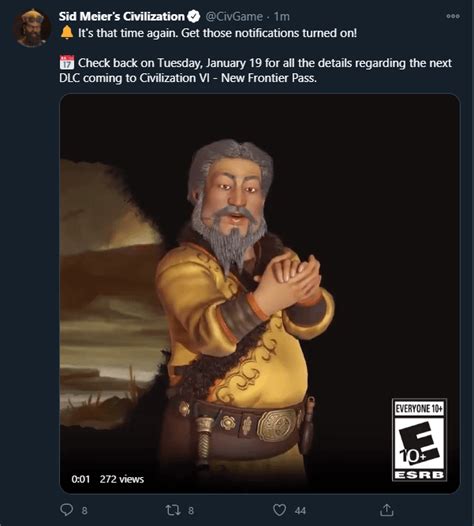This screenshot has width=474, height=526.
Task: Click the reply speech bubble icon
Action: [66, 510]
